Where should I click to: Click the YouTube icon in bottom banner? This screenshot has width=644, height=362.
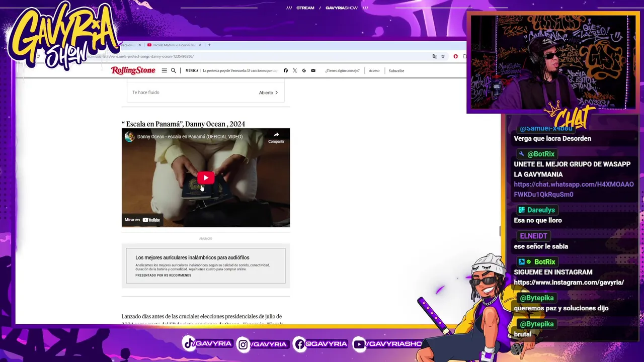[359, 344]
